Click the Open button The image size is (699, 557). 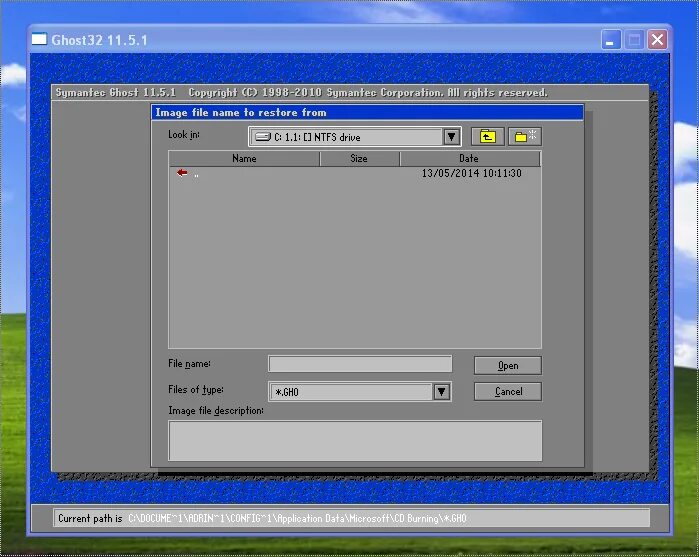point(508,366)
